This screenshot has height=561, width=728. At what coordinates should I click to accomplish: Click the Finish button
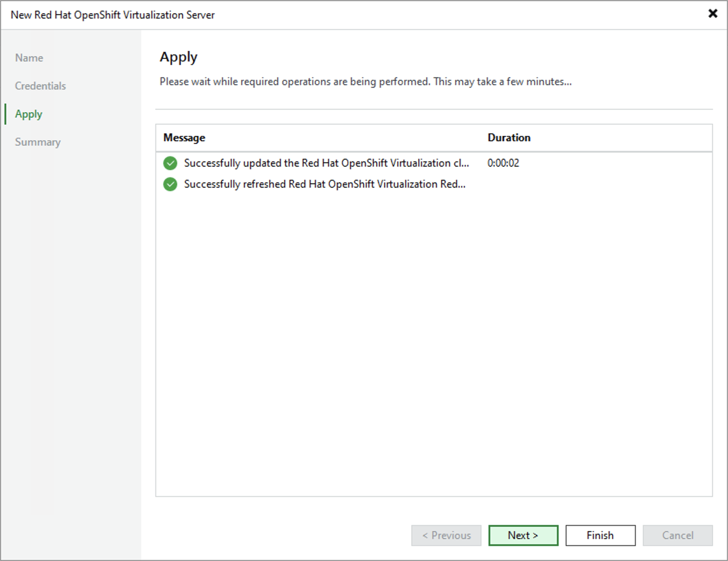click(x=600, y=535)
